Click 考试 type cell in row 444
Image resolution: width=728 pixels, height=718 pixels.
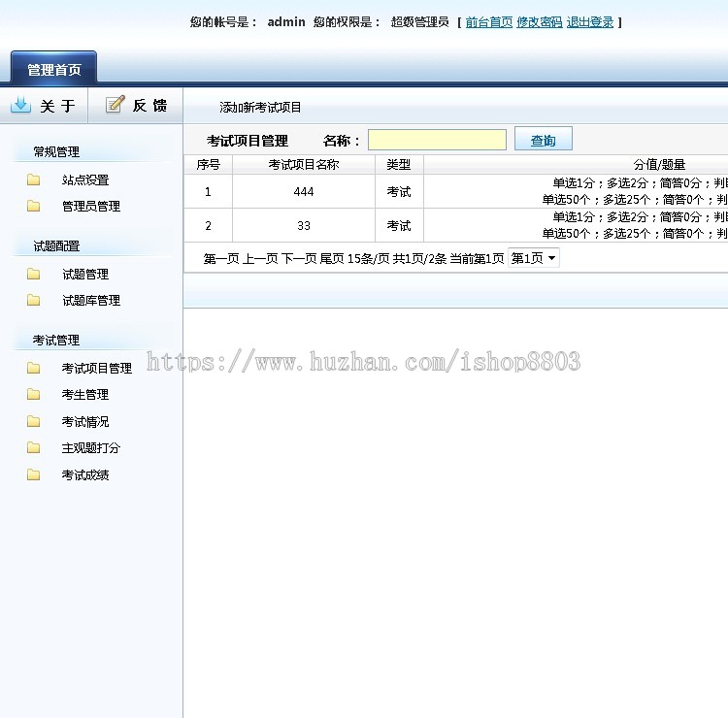399,192
